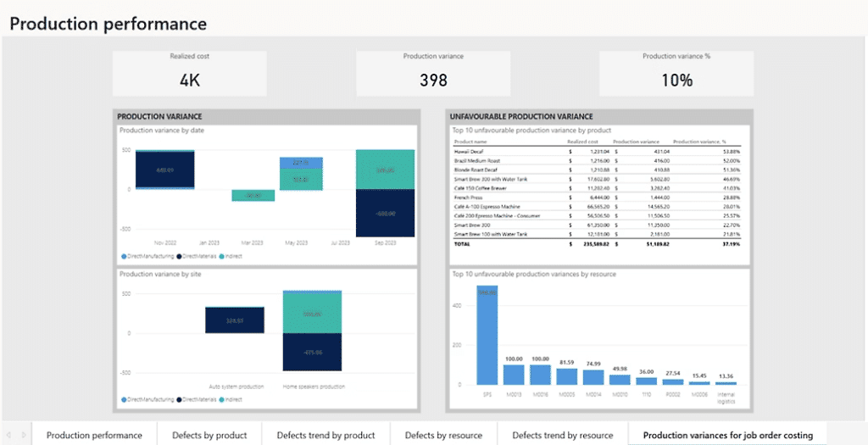Click total variance percent 37.19% value
This screenshot has width=868, height=445.
click(x=732, y=244)
